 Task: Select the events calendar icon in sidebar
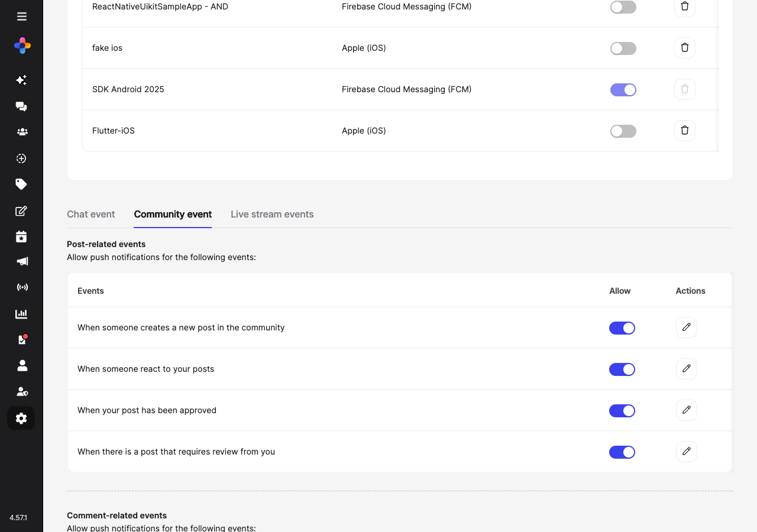point(21,236)
